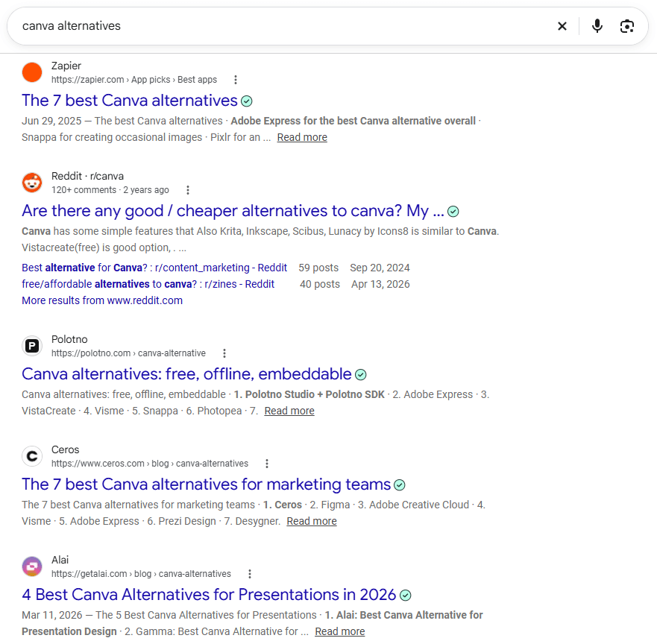The width and height of the screenshot is (657, 644).
Task: Open three-dot menu for Alai result
Action: coord(250,574)
